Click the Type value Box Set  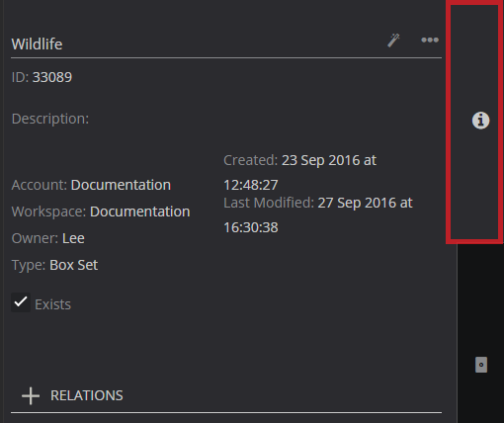(73, 265)
